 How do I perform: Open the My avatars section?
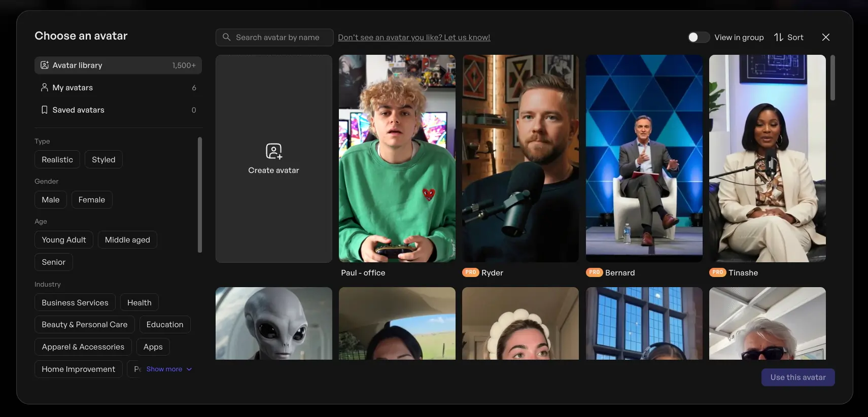[118, 87]
